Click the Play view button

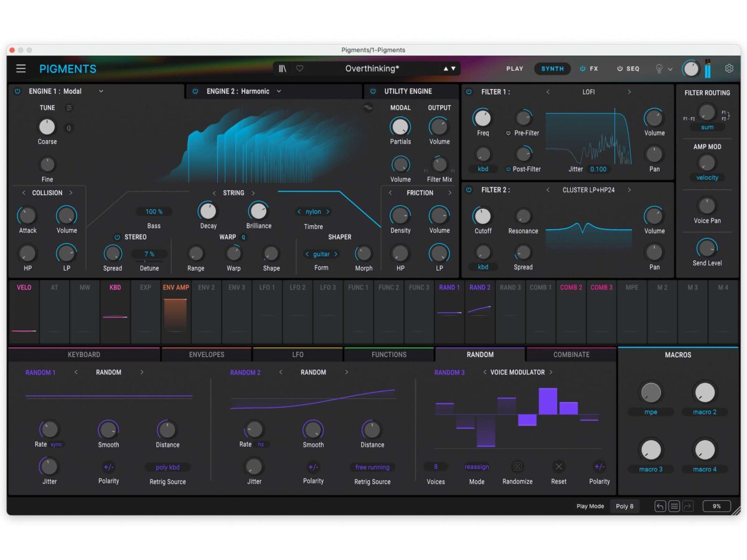tap(515, 69)
